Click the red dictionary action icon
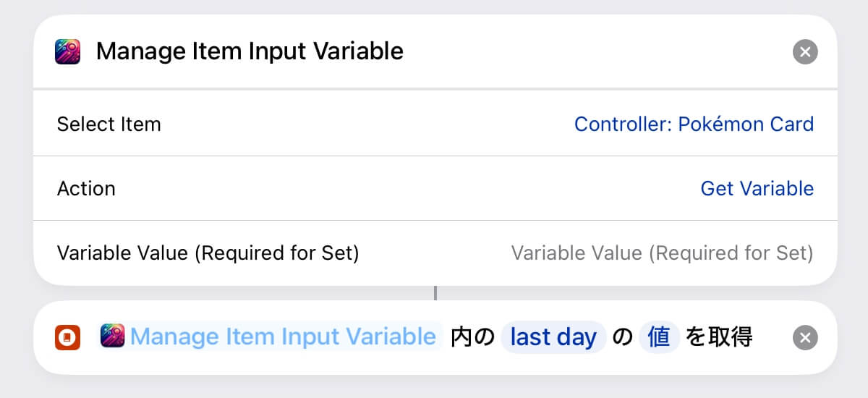The image size is (868, 398). 67,337
